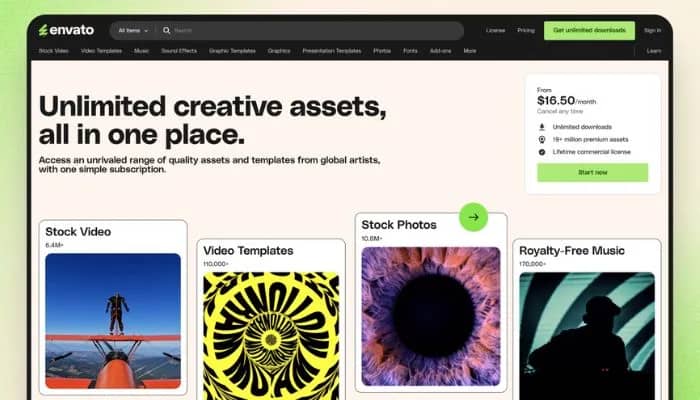Screen dimensions: 700x400
Task: Click the Sign in link
Action: coord(652,30)
